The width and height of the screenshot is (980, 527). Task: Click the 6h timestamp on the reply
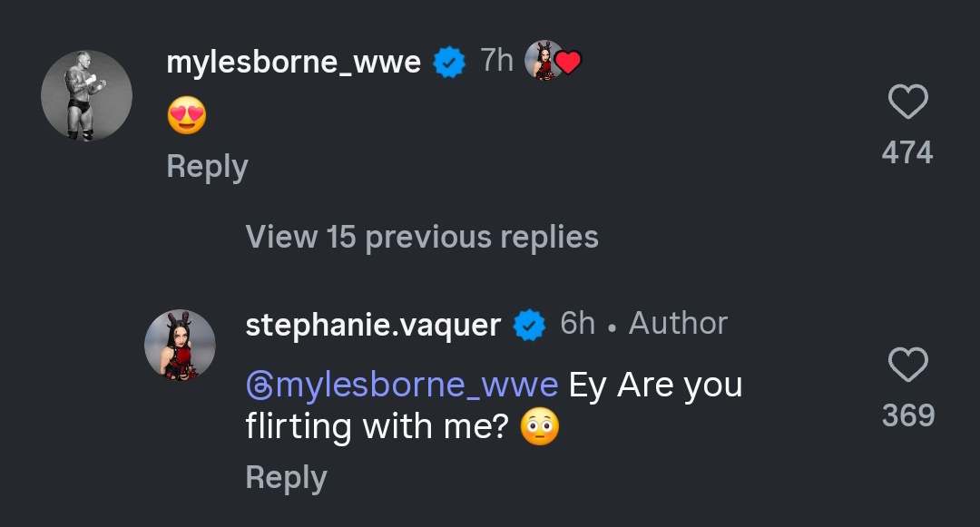pos(577,323)
